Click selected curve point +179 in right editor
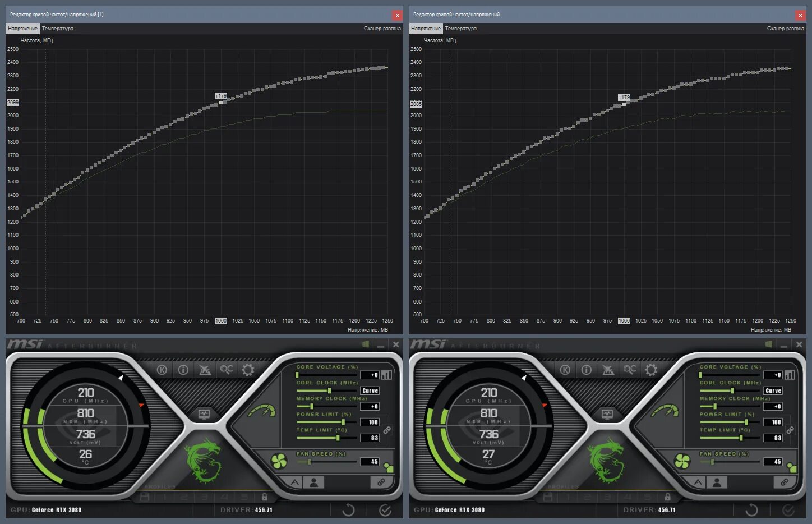Screen dimensions: 812x524 click(x=624, y=104)
